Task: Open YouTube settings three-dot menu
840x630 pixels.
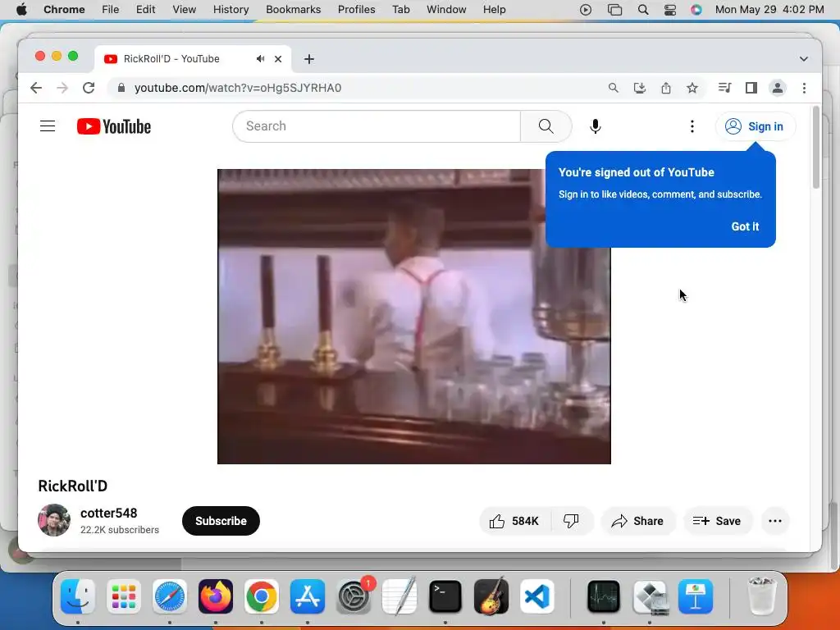Action: point(692,126)
